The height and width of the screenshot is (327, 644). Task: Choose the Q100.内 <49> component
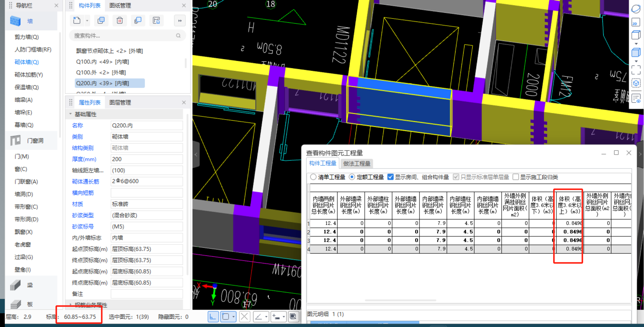[x=102, y=62]
